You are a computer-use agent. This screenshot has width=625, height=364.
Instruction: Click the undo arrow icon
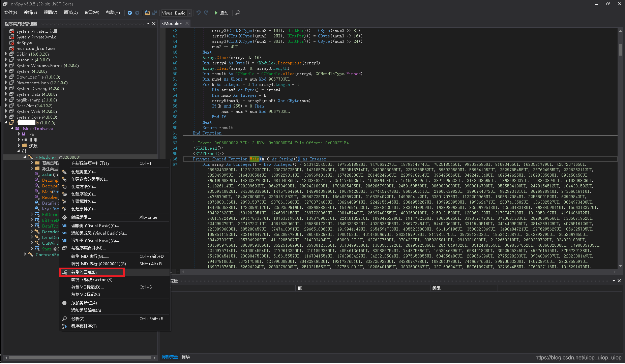click(x=199, y=13)
